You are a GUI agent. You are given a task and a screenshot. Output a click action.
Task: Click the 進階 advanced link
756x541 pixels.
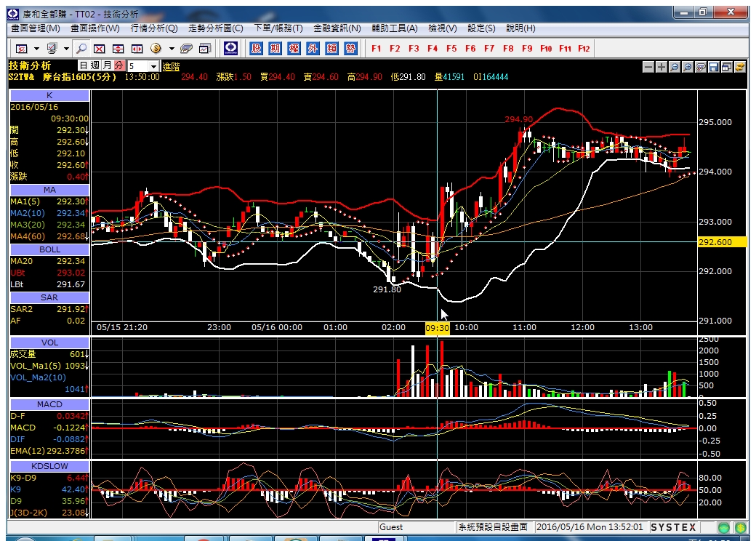pos(171,67)
